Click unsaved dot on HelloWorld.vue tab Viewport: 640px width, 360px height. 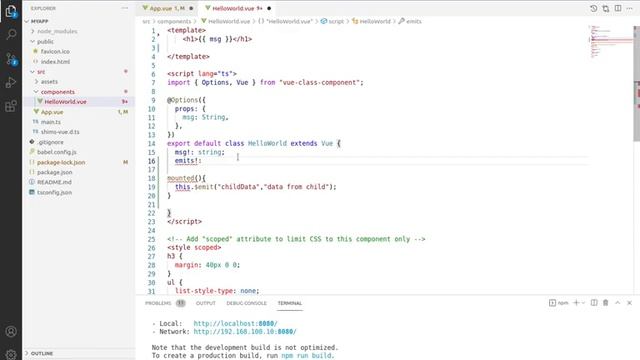pos(269,8)
